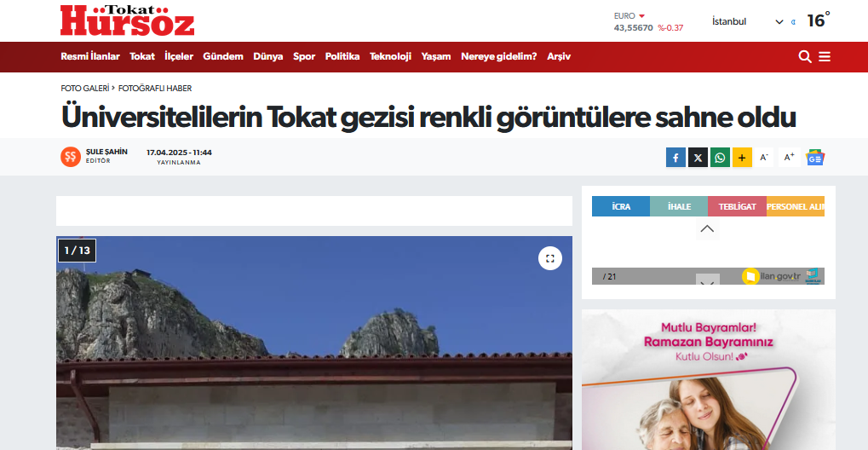Open the hamburger menu icon

[x=825, y=56]
